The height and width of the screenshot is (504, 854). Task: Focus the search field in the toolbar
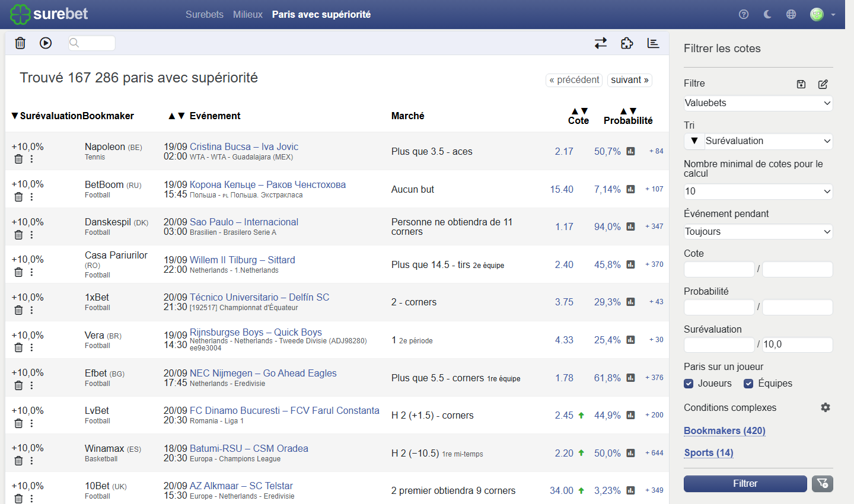(92, 43)
